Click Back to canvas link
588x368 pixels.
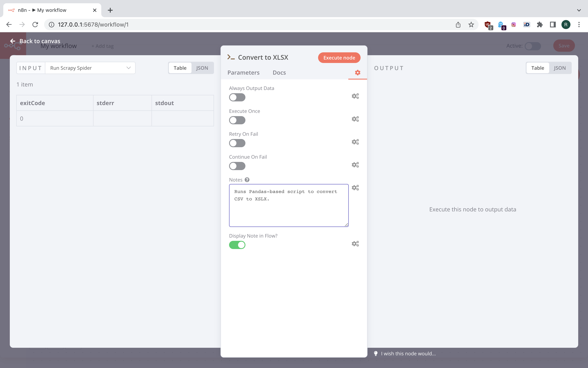(x=35, y=41)
